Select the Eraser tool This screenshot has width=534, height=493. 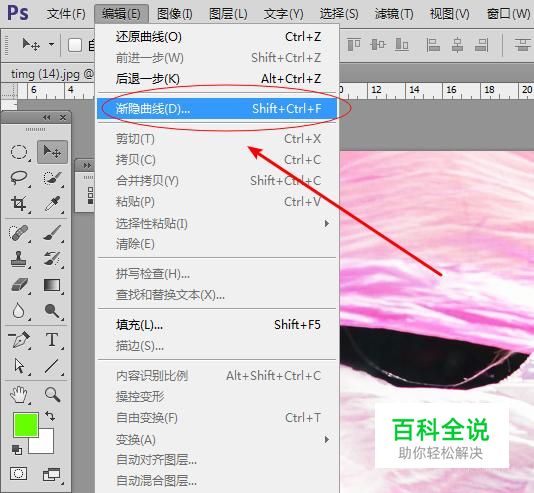click(x=19, y=285)
